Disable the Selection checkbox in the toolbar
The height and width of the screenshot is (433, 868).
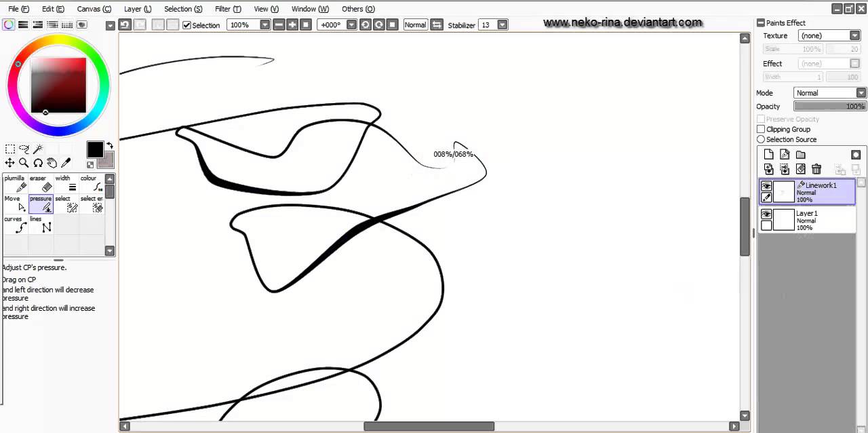(186, 25)
